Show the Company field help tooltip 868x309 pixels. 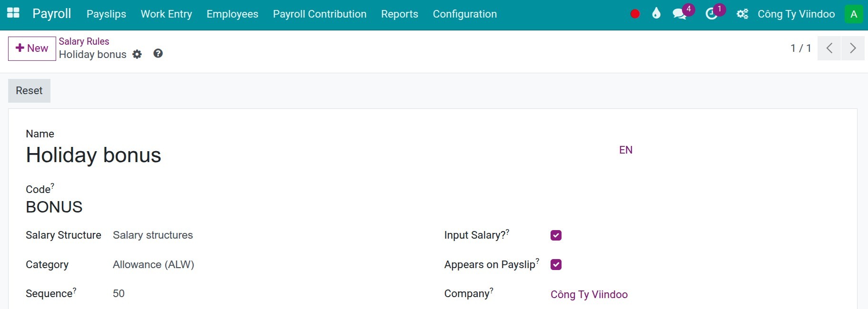pyautogui.click(x=491, y=290)
